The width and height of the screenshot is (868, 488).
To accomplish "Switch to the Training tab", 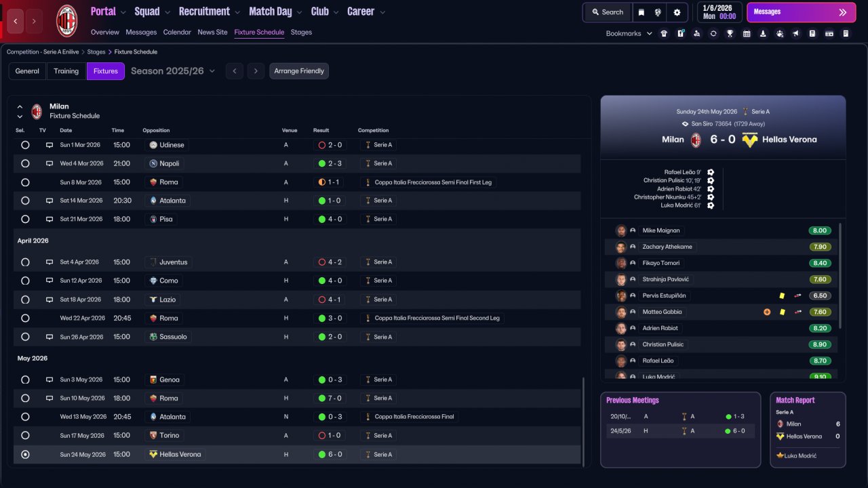I will coord(66,71).
